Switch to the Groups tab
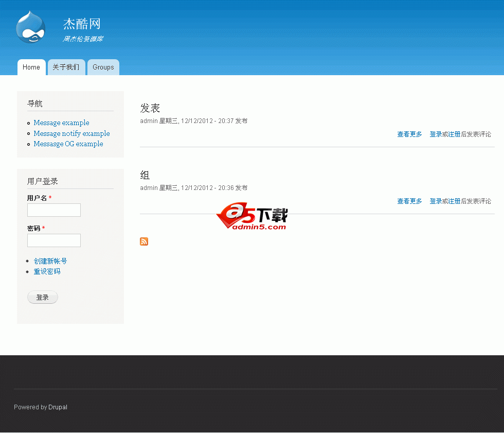The height and width of the screenshot is (433, 504). coord(103,67)
